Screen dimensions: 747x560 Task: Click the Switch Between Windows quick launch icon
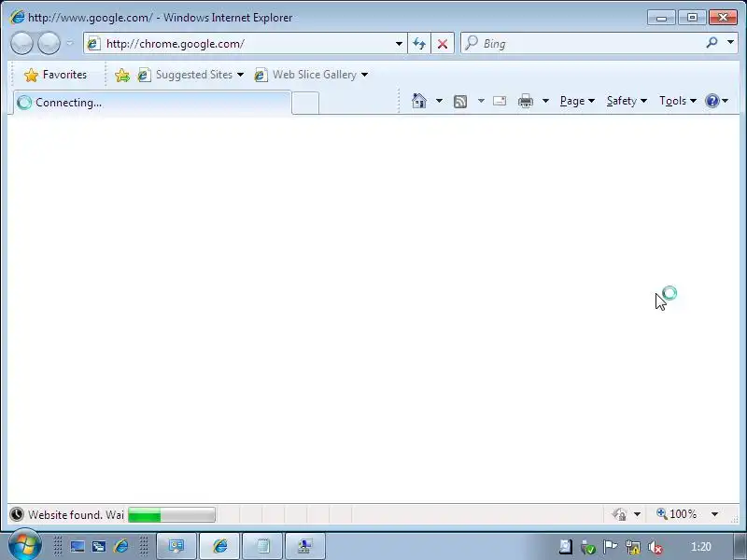click(99, 546)
